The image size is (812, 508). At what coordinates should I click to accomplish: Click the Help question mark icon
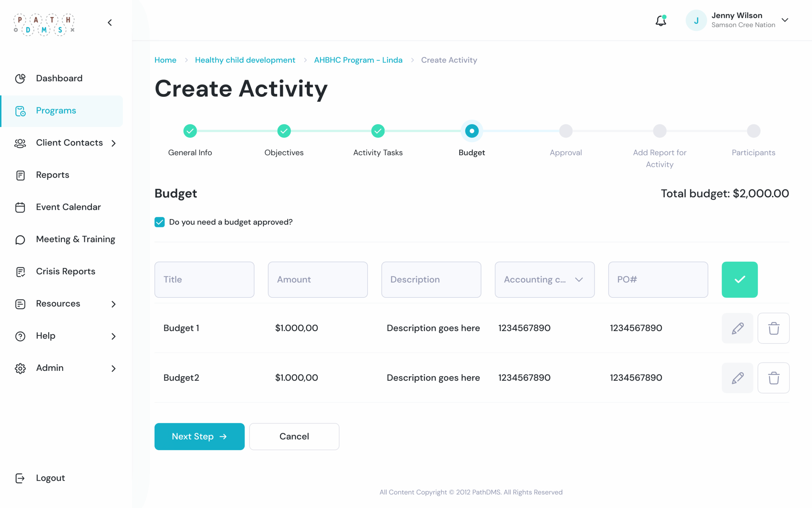point(20,336)
